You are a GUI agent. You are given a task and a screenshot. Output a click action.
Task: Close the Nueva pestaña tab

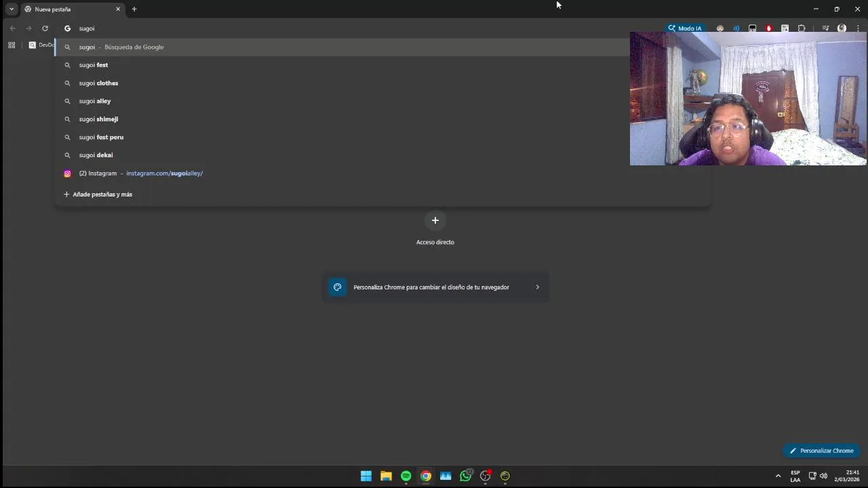coord(118,9)
